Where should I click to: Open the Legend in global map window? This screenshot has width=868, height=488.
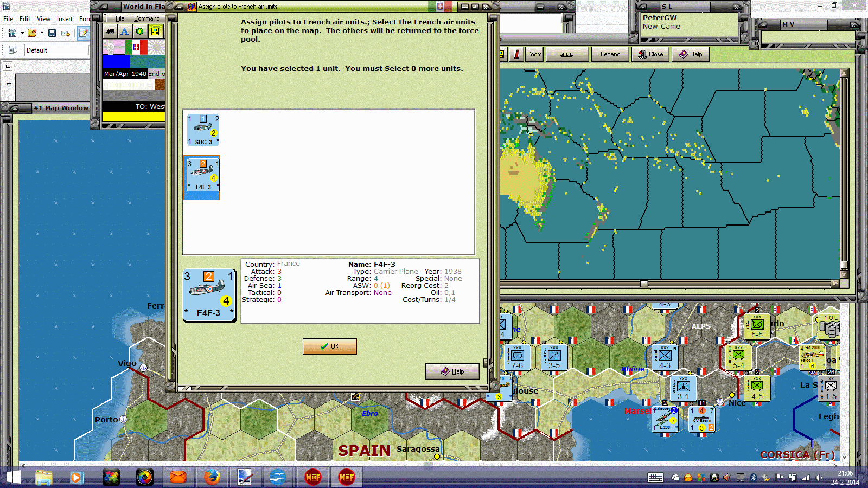click(x=610, y=54)
